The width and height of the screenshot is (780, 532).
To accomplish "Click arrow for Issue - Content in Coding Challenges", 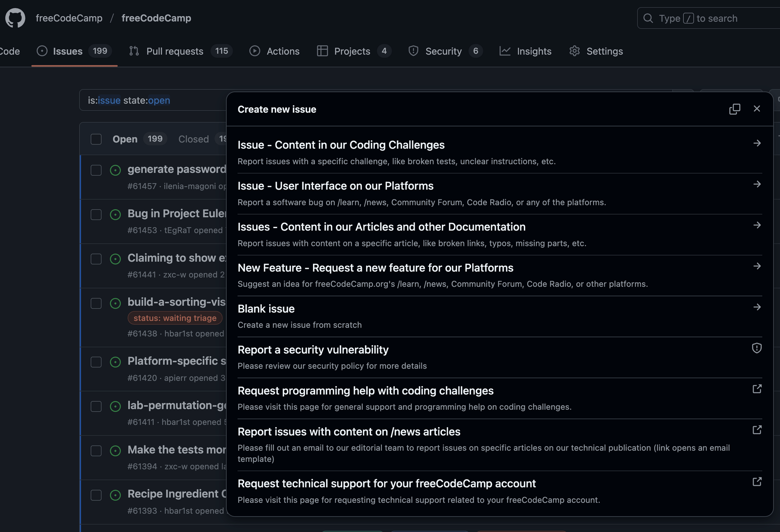I will 756,143.
